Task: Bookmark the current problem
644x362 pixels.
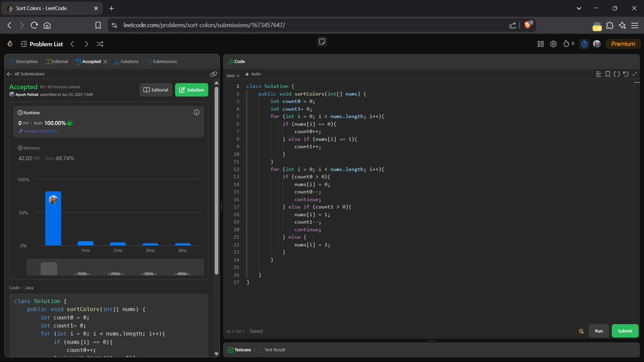Action: coord(607,74)
